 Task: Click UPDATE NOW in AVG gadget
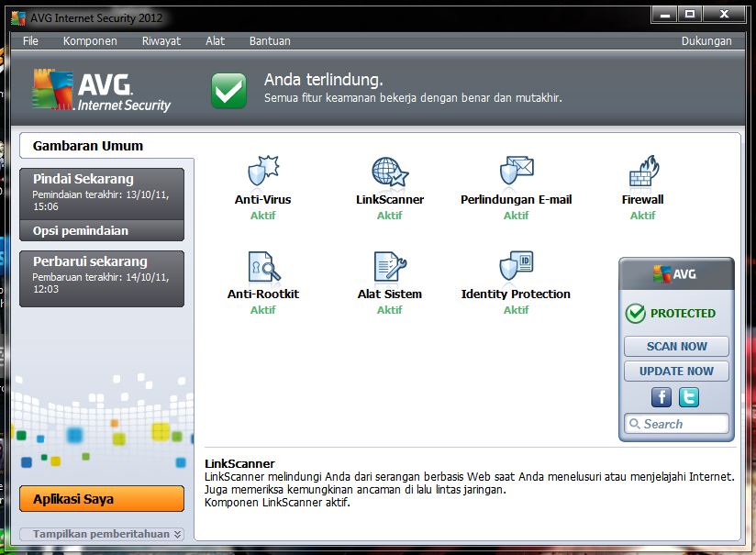pyautogui.click(x=676, y=371)
